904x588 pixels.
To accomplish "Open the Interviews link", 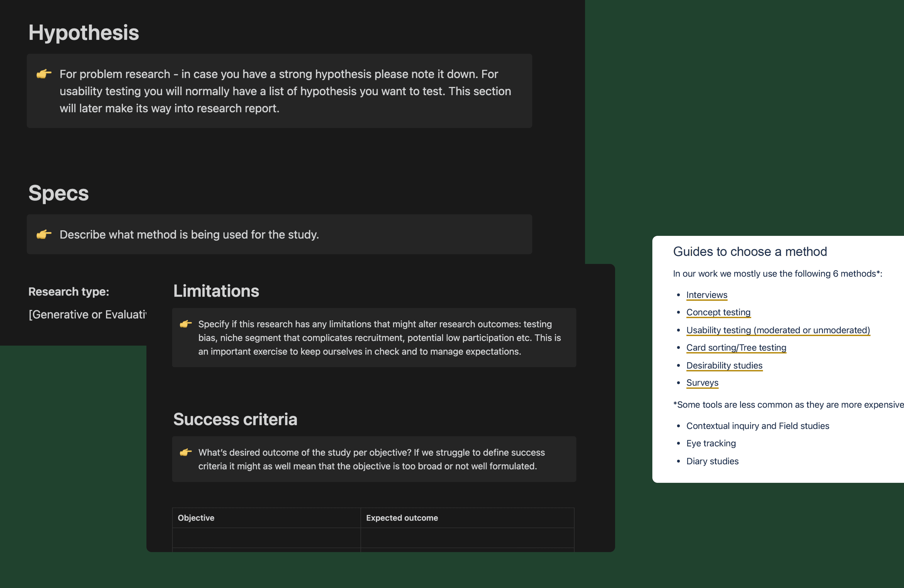I will [x=706, y=295].
